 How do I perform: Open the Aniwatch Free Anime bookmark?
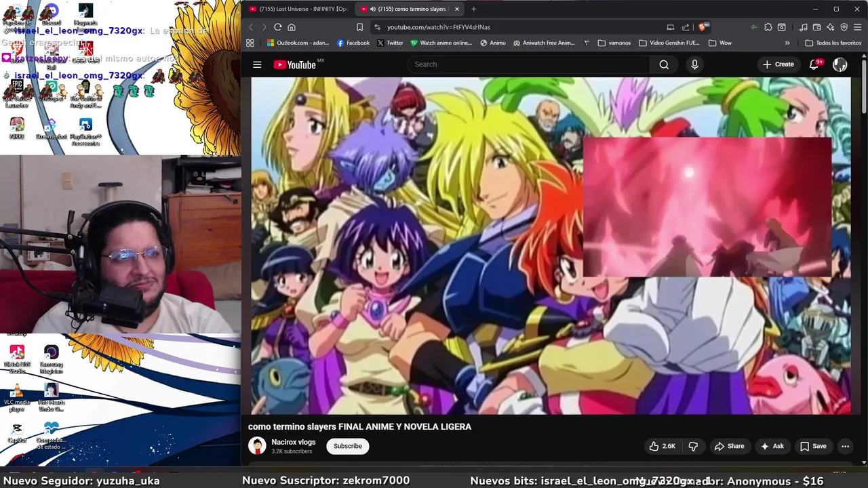pyautogui.click(x=544, y=43)
